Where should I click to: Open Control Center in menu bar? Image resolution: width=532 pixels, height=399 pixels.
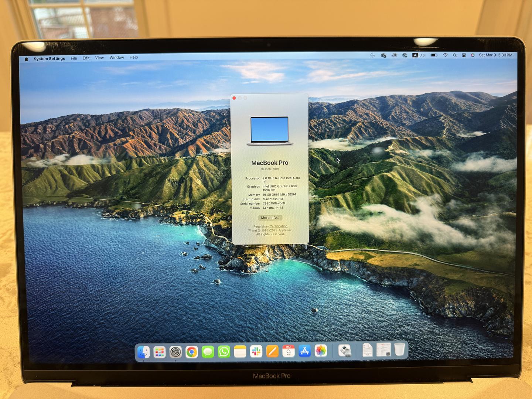point(464,55)
